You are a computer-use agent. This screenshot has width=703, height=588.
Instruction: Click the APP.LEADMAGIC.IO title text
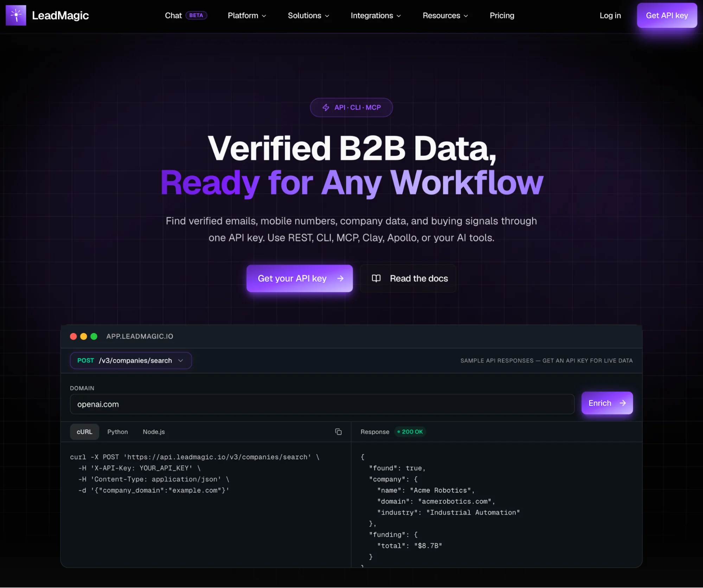point(140,336)
